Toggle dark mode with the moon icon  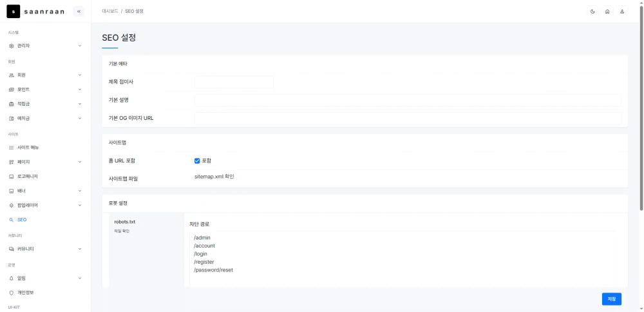(592, 12)
